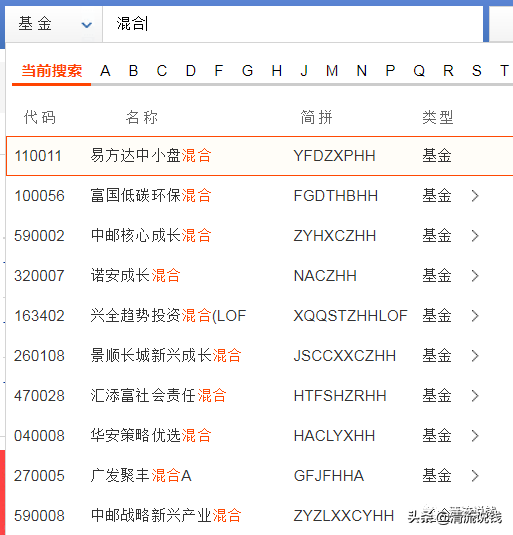The height and width of the screenshot is (535, 513).
Task: Switch to letter tab C
Action: pos(162,71)
